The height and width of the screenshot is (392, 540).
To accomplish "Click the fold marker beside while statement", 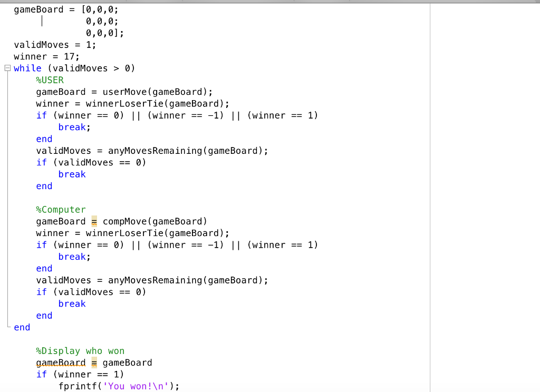I will tap(7, 68).
